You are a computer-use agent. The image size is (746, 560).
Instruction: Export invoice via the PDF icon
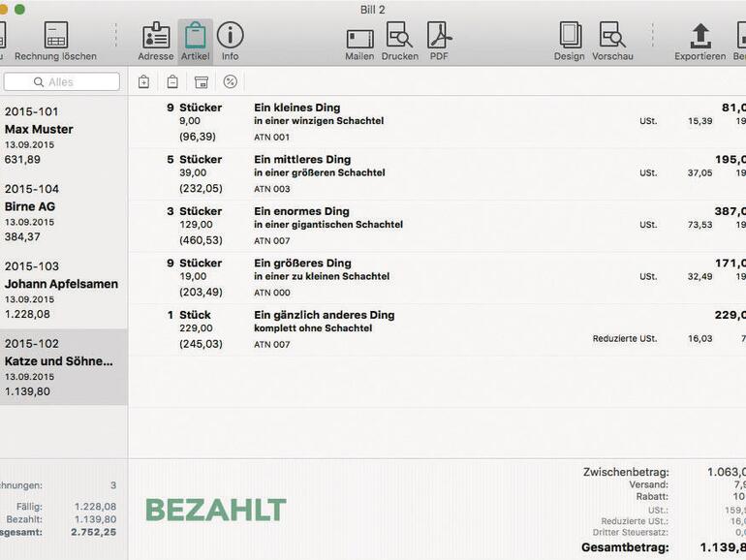tap(439, 35)
